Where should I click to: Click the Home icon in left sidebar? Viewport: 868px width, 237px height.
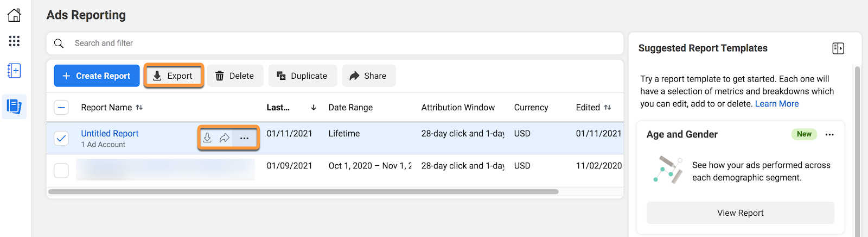(x=14, y=15)
